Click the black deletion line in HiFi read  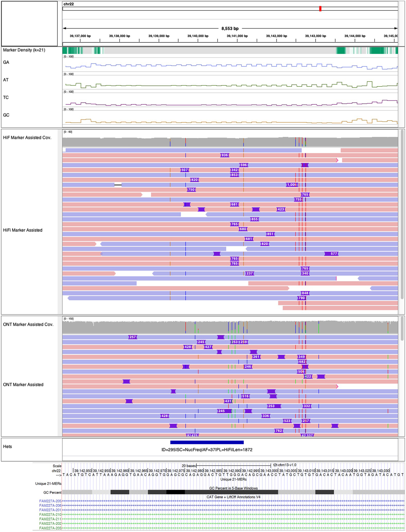118,185
